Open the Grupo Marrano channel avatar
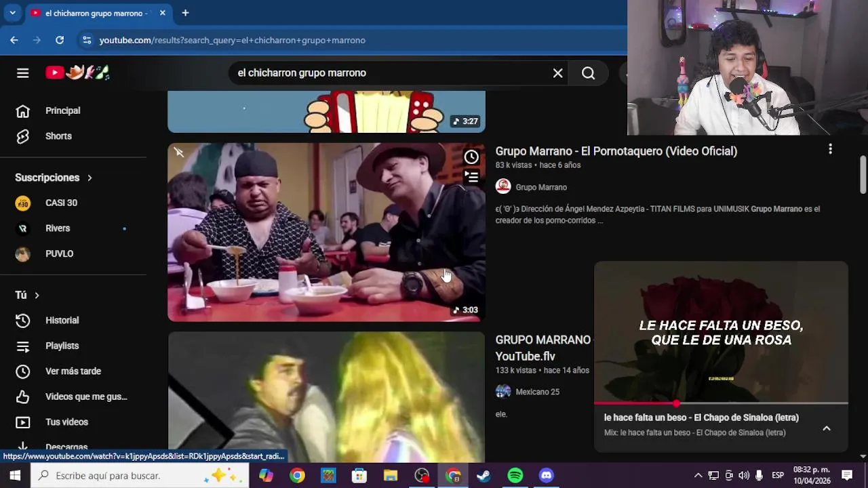 pyautogui.click(x=503, y=187)
